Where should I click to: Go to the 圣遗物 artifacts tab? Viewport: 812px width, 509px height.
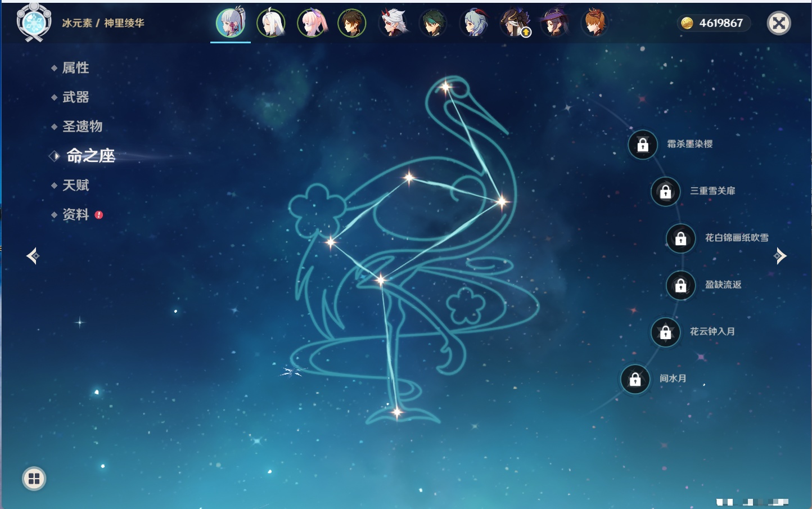[82, 127]
